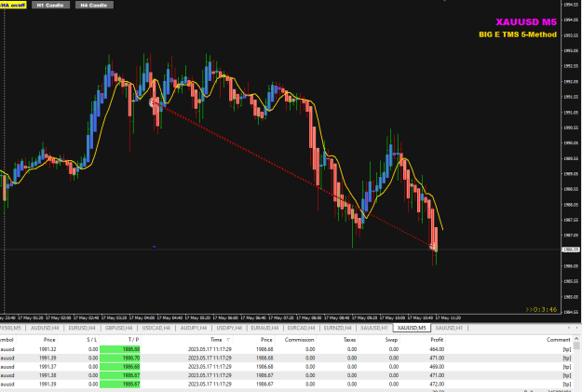Select the USDJPY,H4 chart tab
The height and width of the screenshot is (392, 582).
coord(229,328)
